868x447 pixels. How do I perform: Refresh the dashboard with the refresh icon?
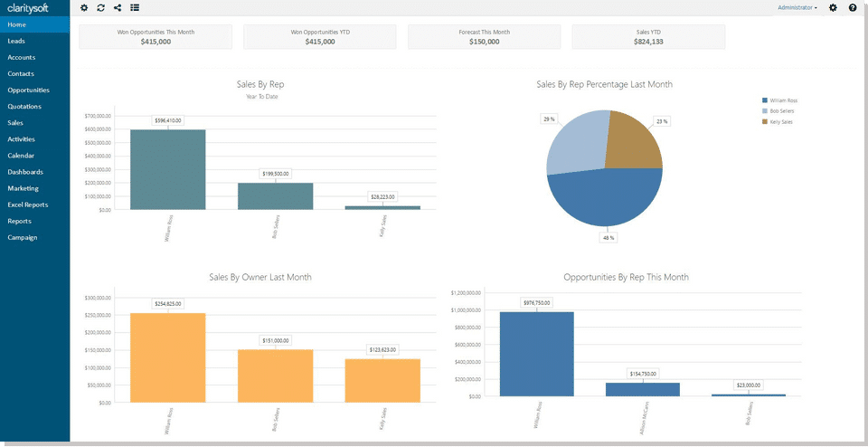[x=100, y=8]
